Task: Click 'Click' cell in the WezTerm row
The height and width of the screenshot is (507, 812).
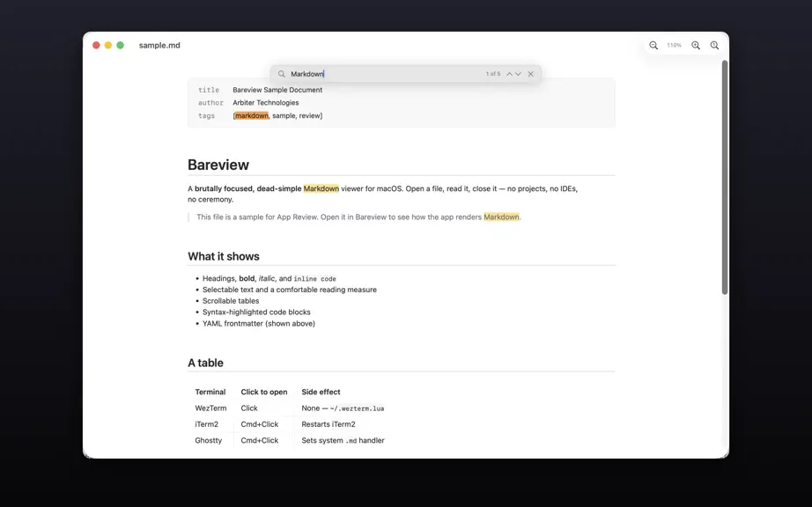Action: [x=249, y=408]
